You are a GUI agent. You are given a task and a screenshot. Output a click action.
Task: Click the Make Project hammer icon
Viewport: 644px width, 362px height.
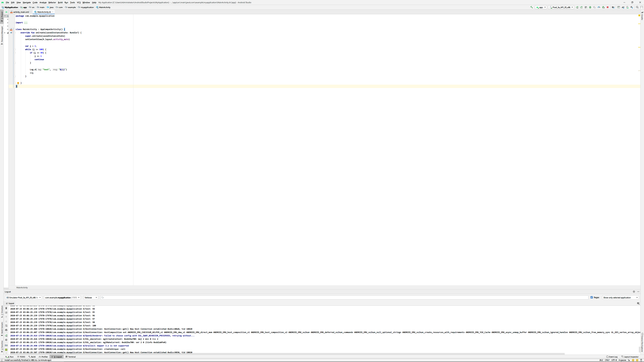pyautogui.click(x=531, y=7)
